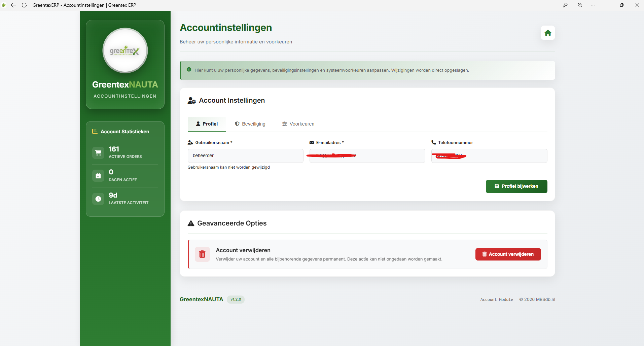Click the Greentex logo circle

(125, 50)
